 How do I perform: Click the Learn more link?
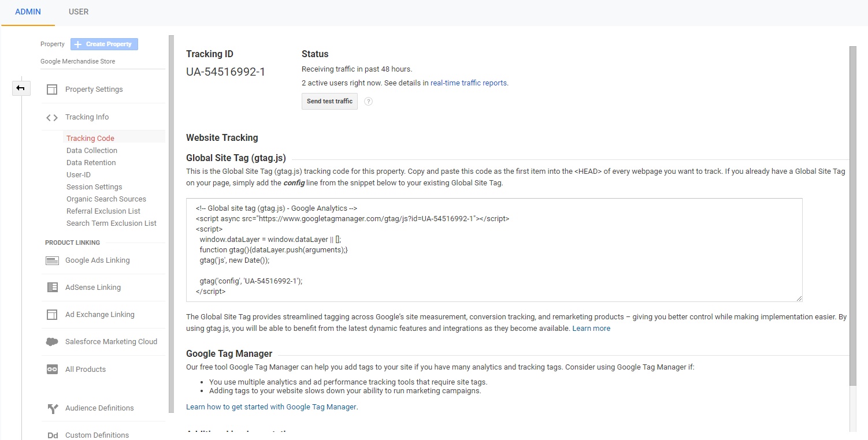coord(591,329)
